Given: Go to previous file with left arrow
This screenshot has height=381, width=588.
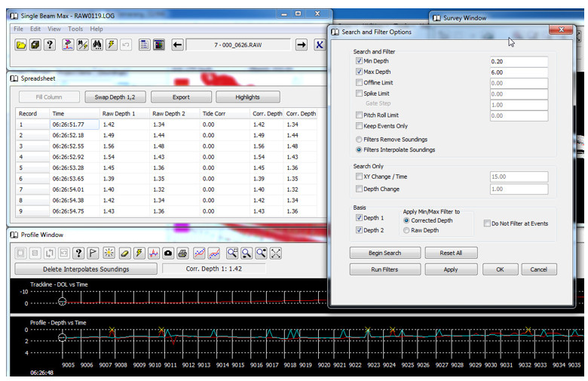Looking at the screenshot, I should tap(177, 45).
